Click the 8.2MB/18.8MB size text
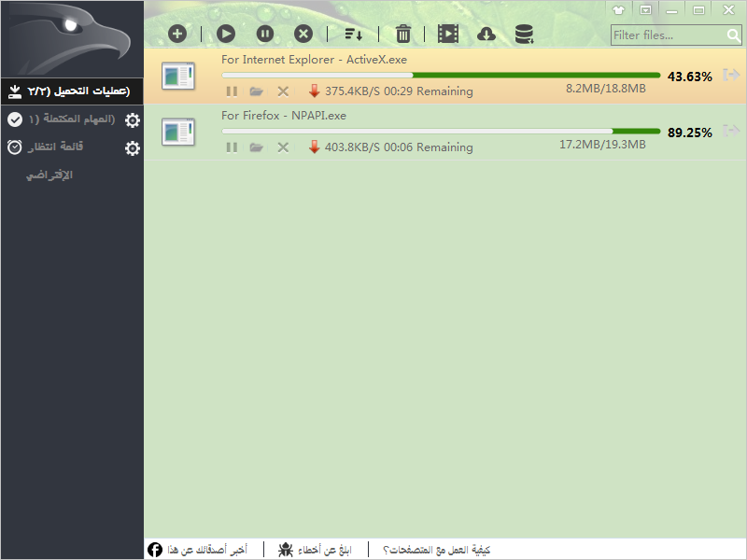The width and height of the screenshot is (747, 560). 605,89
